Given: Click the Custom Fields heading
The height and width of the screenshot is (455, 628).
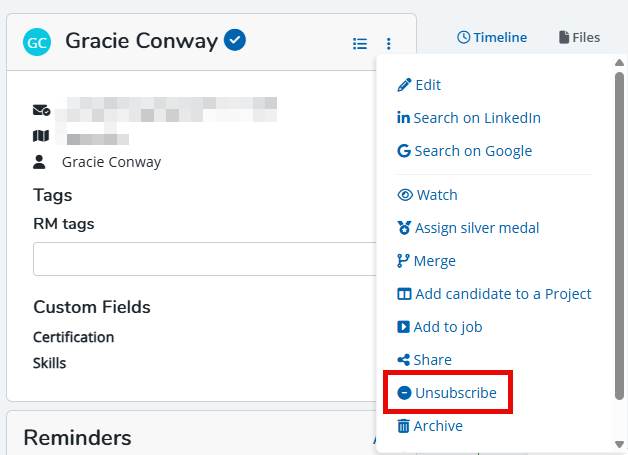Looking at the screenshot, I should [x=92, y=307].
